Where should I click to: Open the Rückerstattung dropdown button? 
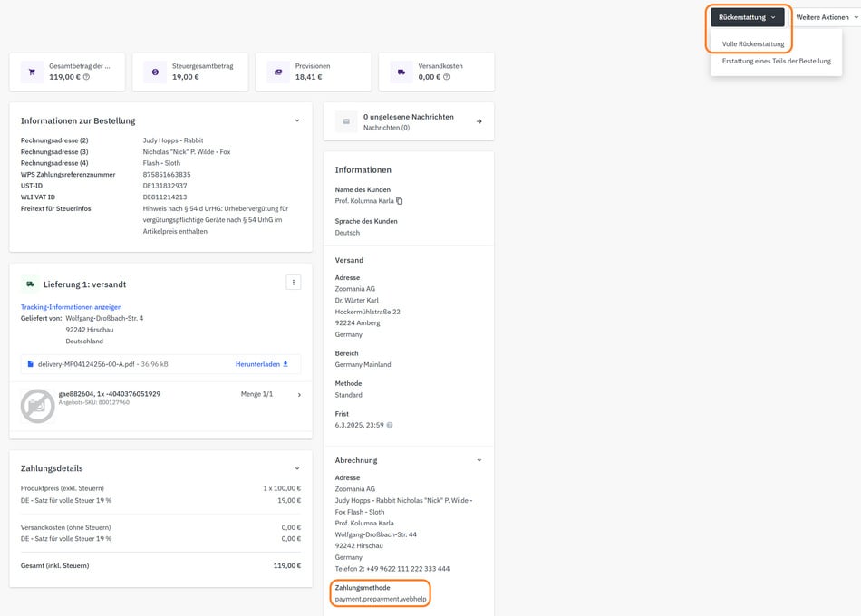[x=748, y=17]
